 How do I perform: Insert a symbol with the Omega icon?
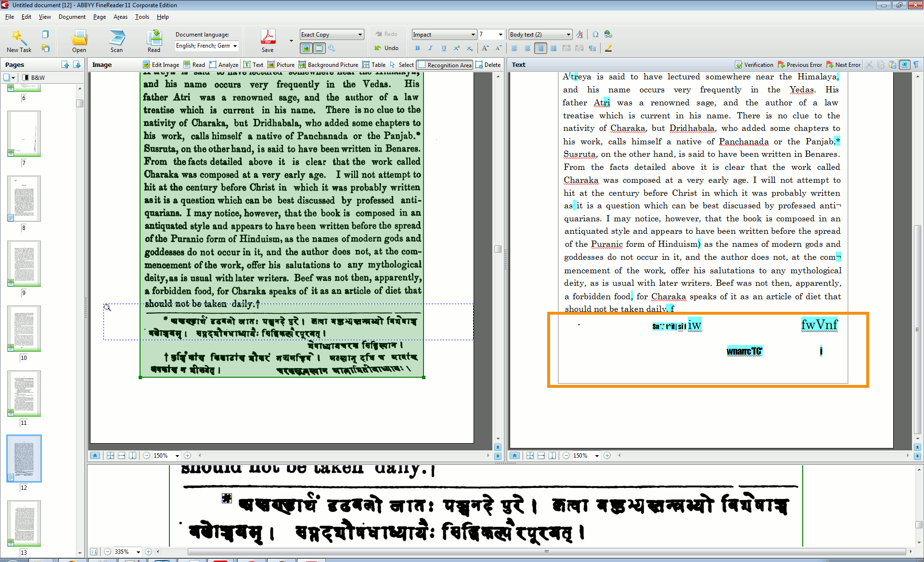[x=596, y=34]
